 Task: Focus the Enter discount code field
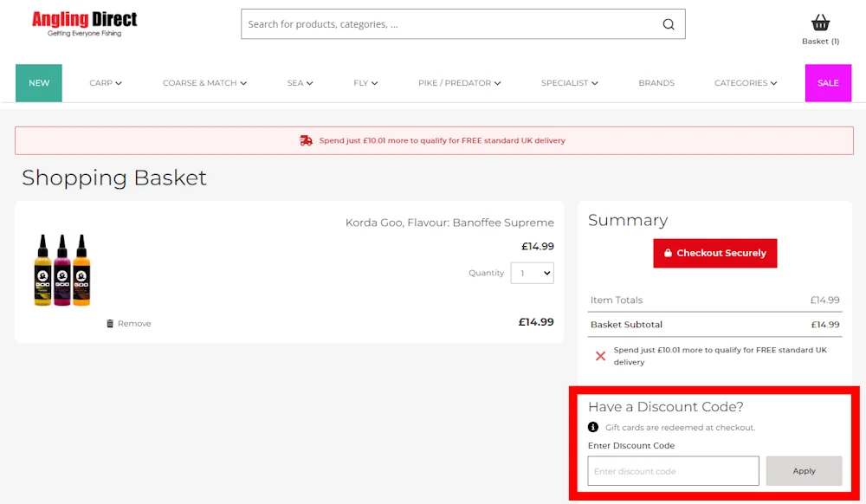[x=673, y=471]
